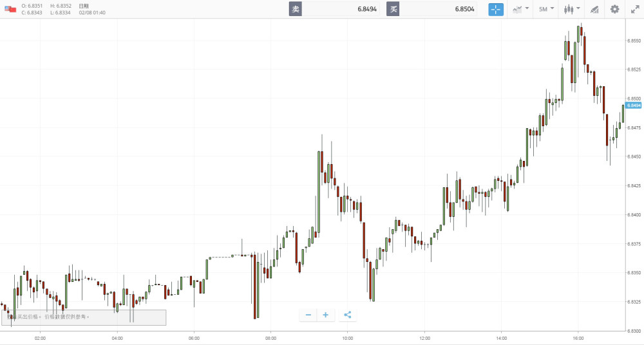Click the 卖 (sell) button
644x345 pixels.
tap(295, 9)
